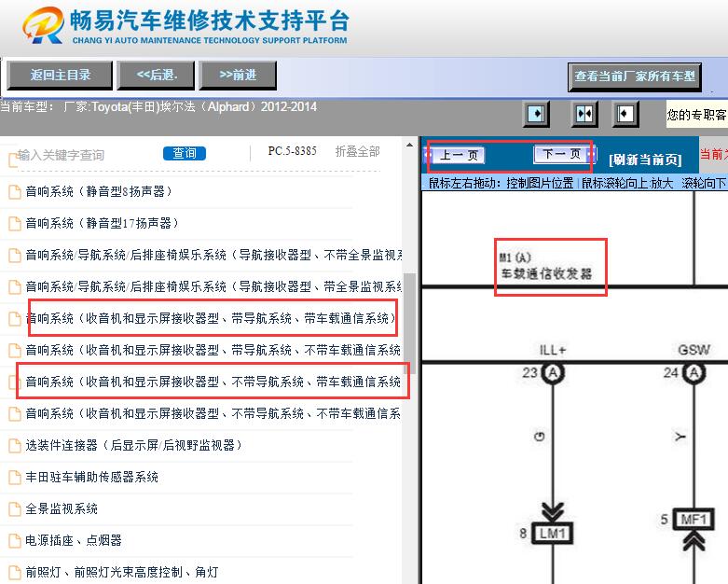Click PC.5-8385 text in search bar
728x584 pixels.
[x=293, y=151]
